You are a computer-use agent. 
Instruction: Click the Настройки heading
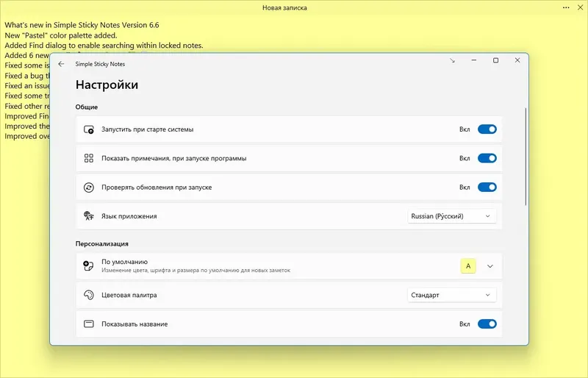107,85
